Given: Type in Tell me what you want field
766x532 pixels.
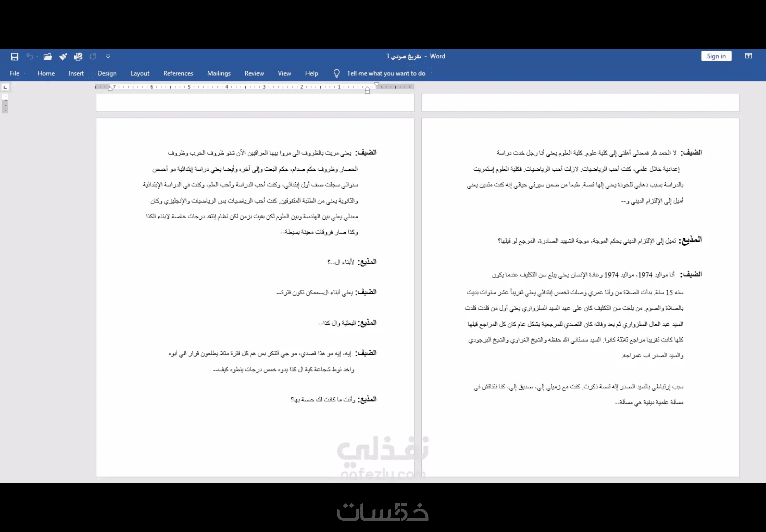Looking at the screenshot, I should [386, 73].
